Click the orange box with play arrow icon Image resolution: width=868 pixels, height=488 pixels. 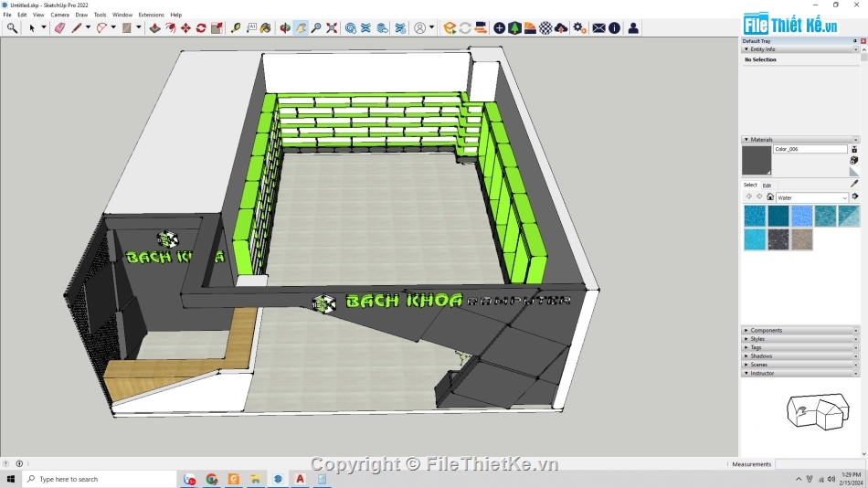[450, 27]
